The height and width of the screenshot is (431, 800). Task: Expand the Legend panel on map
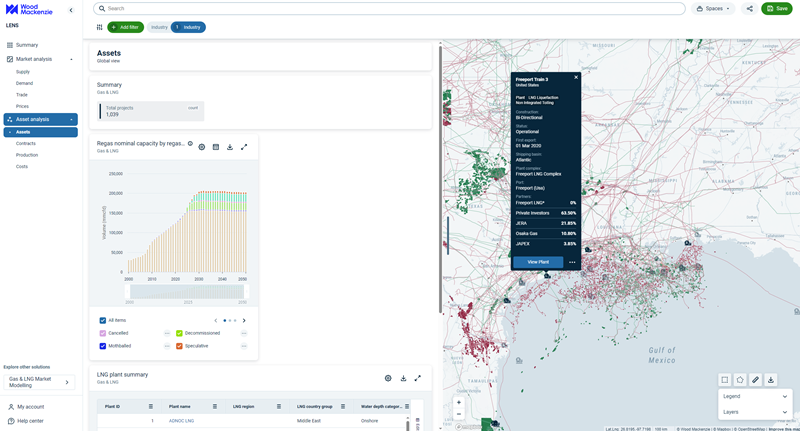click(x=755, y=397)
